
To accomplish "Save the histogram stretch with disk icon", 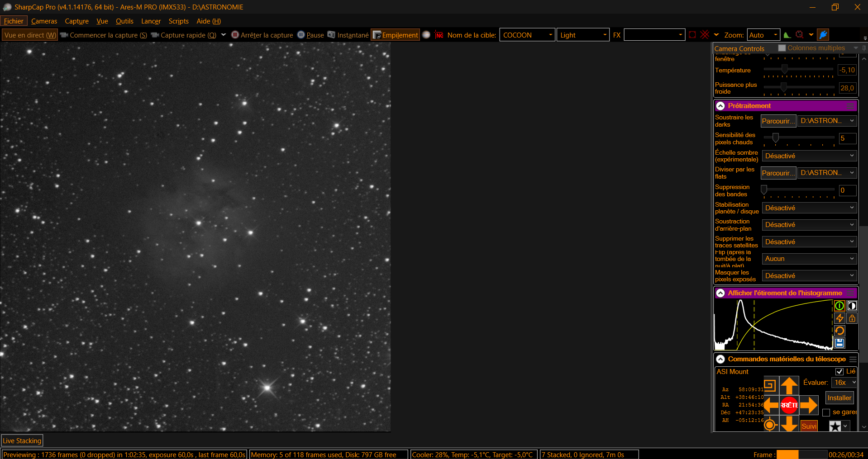I will 839,343.
